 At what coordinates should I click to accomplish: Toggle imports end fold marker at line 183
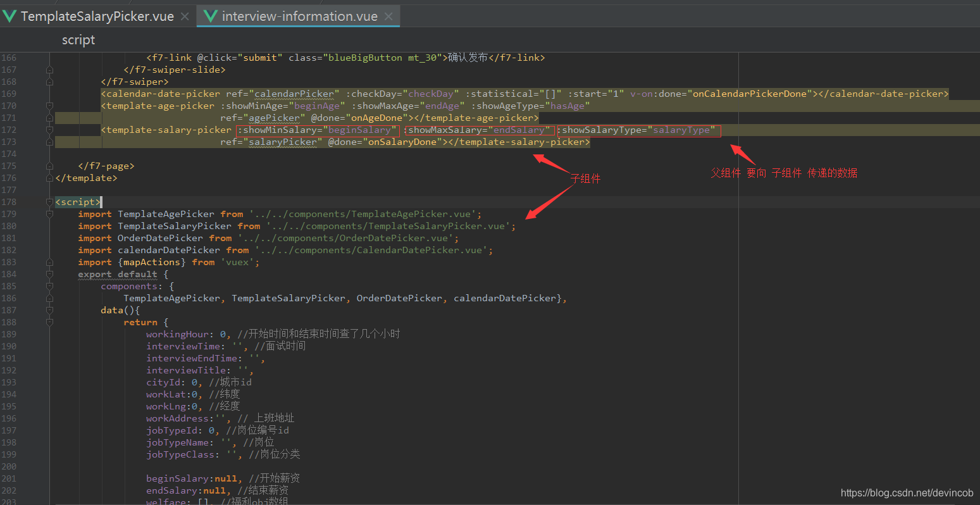tap(49, 262)
